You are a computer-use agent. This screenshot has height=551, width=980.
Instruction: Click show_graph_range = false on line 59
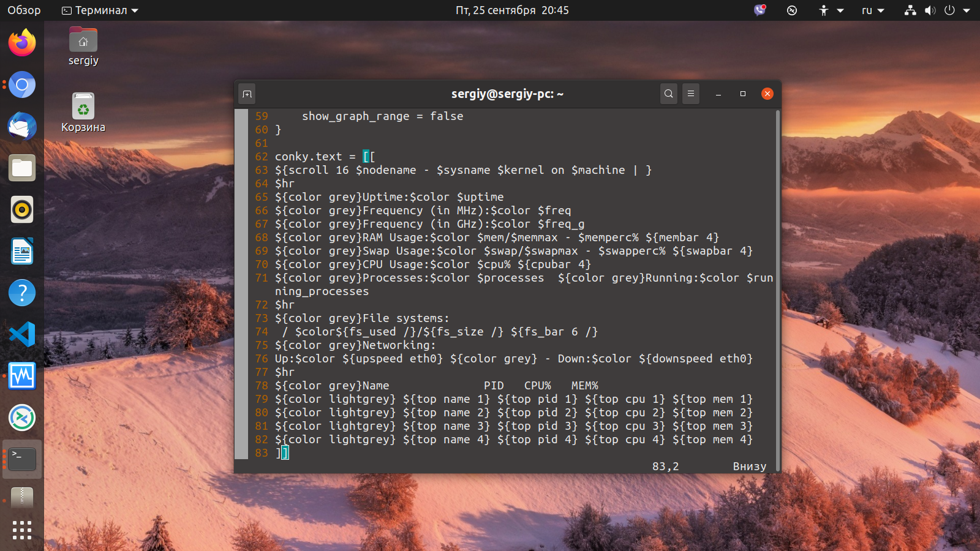point(383,116)
